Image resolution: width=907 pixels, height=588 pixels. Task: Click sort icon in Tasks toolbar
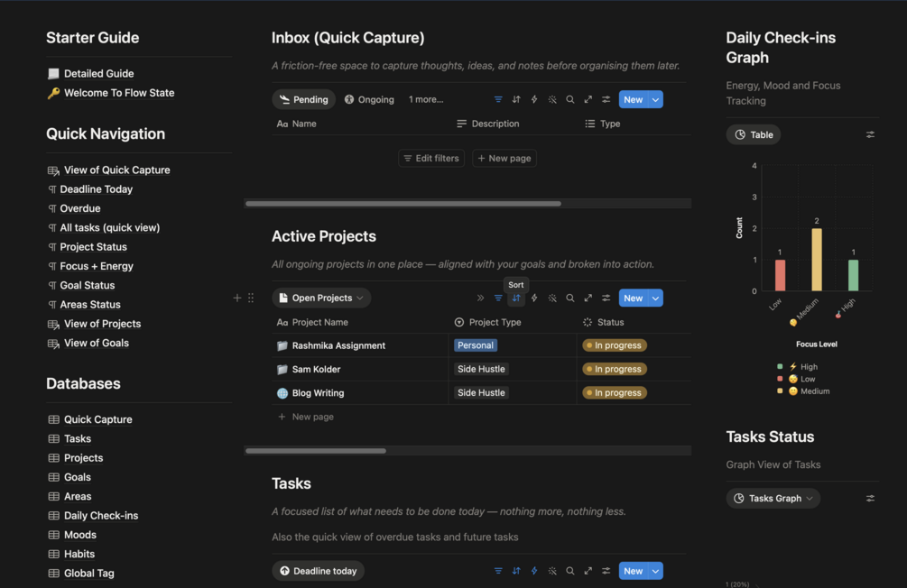(516, 571)
